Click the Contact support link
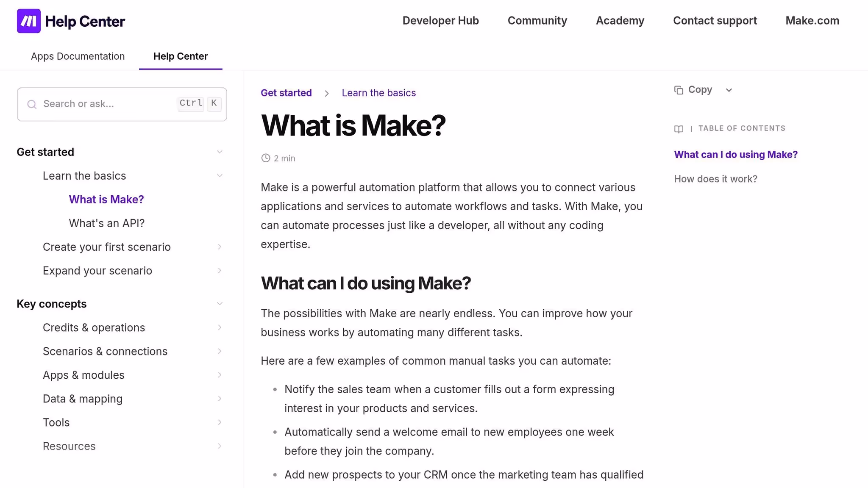The height and width of the screenshot is (488, 868). 715,20
